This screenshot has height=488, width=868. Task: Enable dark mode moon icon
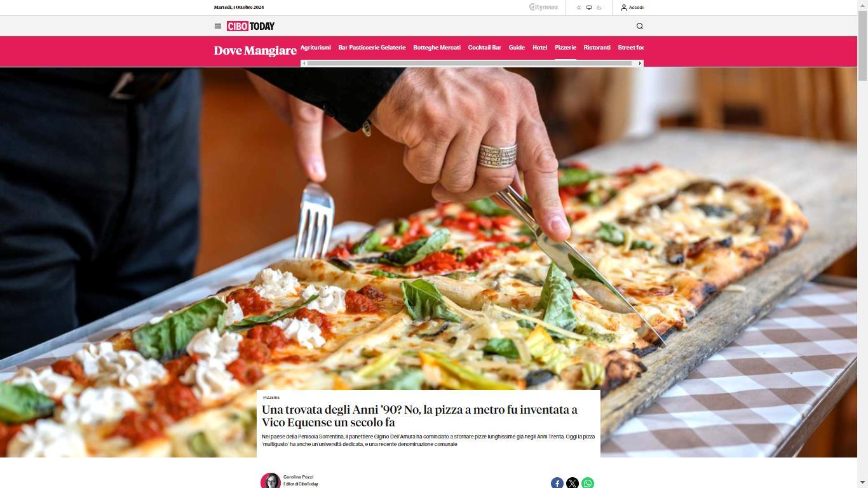pos(599,8)
